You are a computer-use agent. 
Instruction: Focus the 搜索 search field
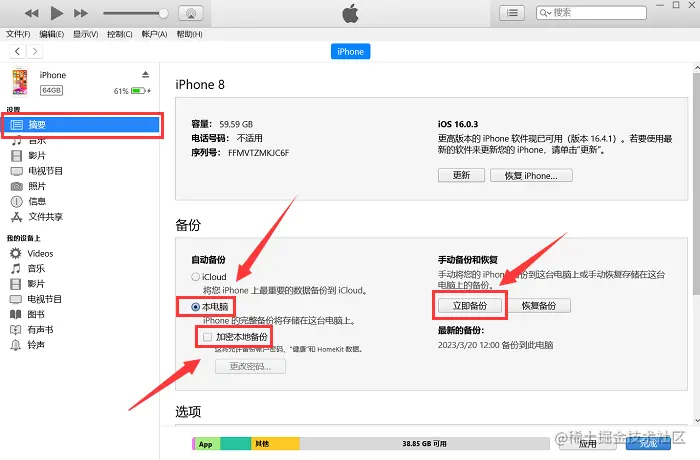pyautogui.click(x=591, y=13)
